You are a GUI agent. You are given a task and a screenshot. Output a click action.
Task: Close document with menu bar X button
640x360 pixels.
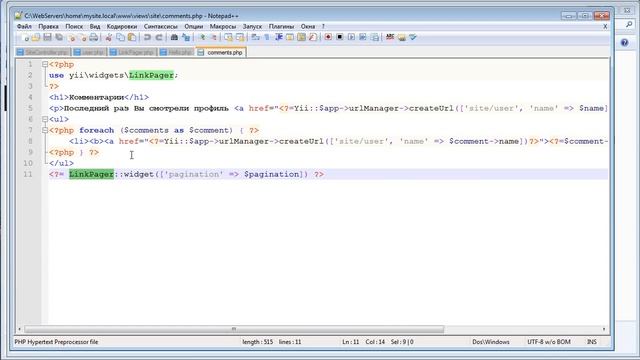(605, 27)
